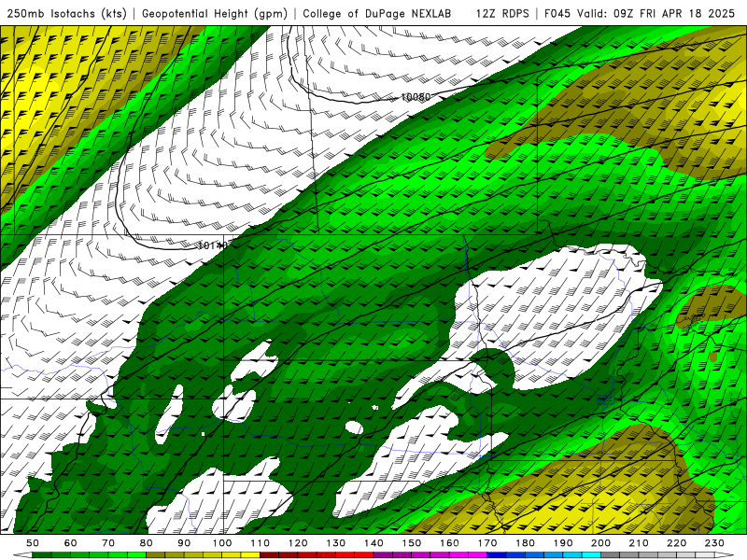Pick the dark red swatch under 110

[x=269, y=555]
